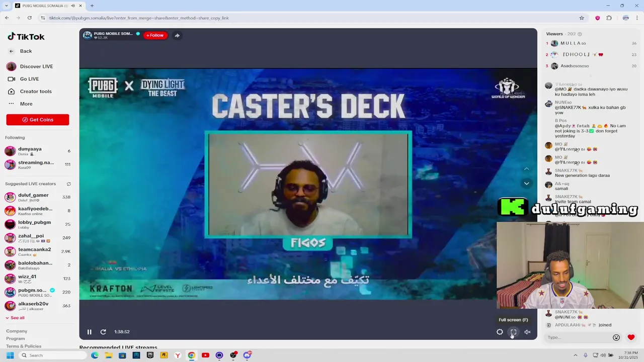644x362 pixels.
Task: Expand suggested creators with See all
Action: click(15, 318)
